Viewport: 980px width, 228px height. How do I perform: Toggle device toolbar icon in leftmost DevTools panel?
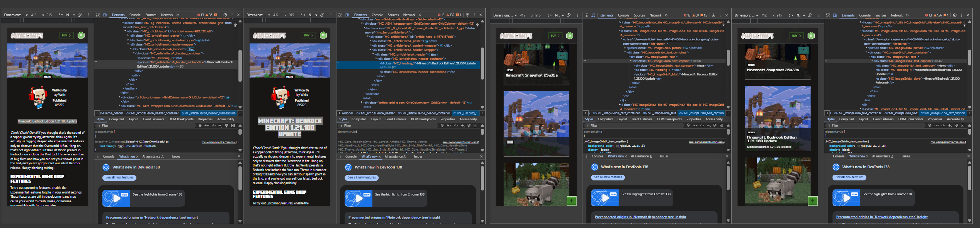pos(105,15)
